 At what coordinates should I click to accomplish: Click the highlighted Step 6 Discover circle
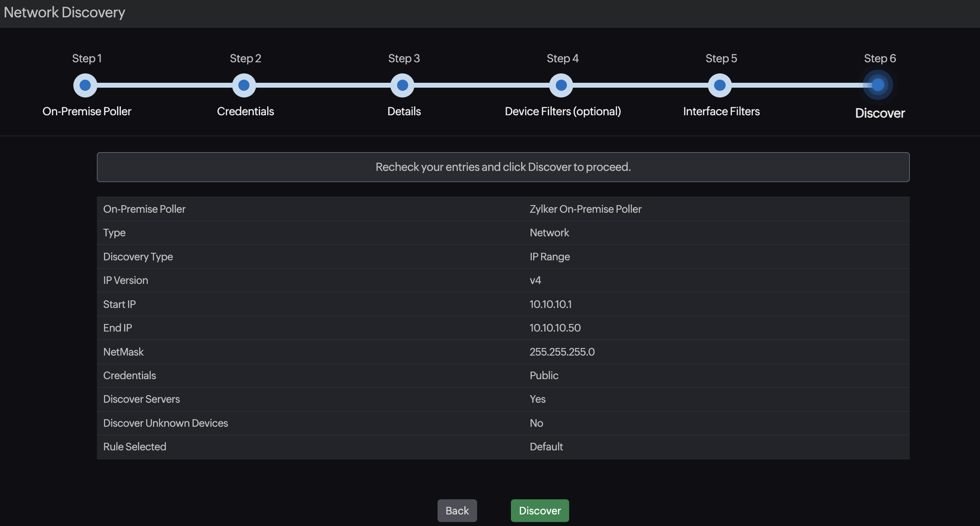(878, 85)
